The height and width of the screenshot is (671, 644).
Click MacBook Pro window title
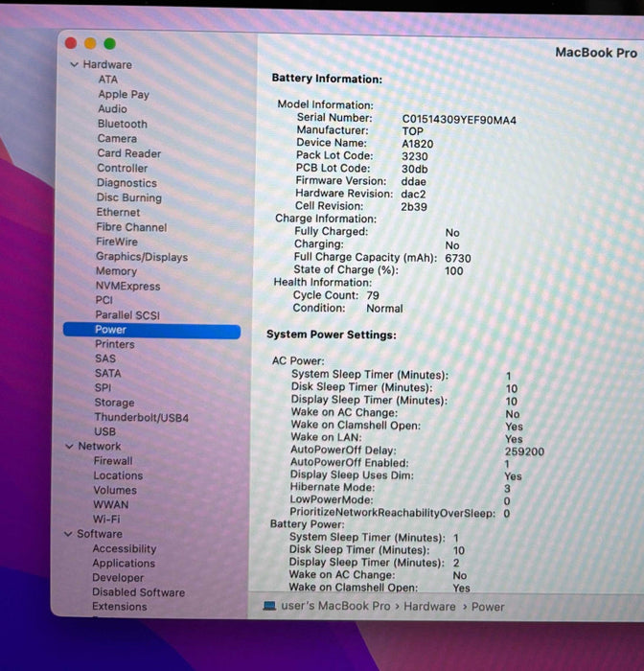[596, 53]
